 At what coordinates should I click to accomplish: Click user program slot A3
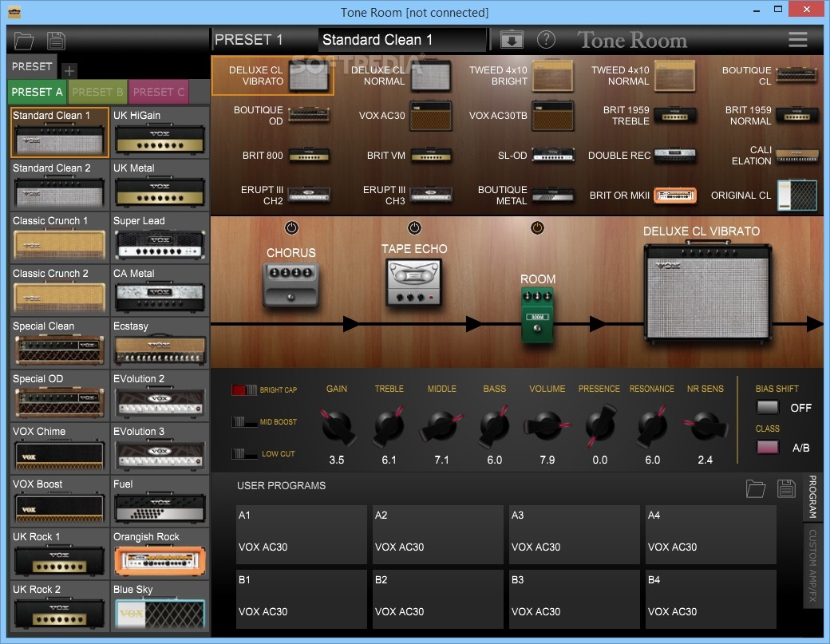(575, 534)
